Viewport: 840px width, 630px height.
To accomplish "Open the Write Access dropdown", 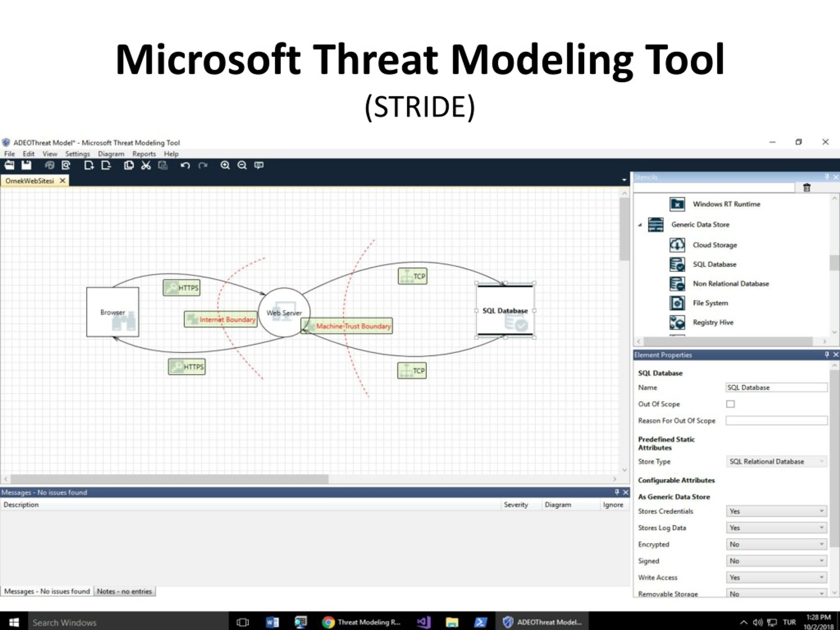I will pyautogui.click(x=776, y=577).
